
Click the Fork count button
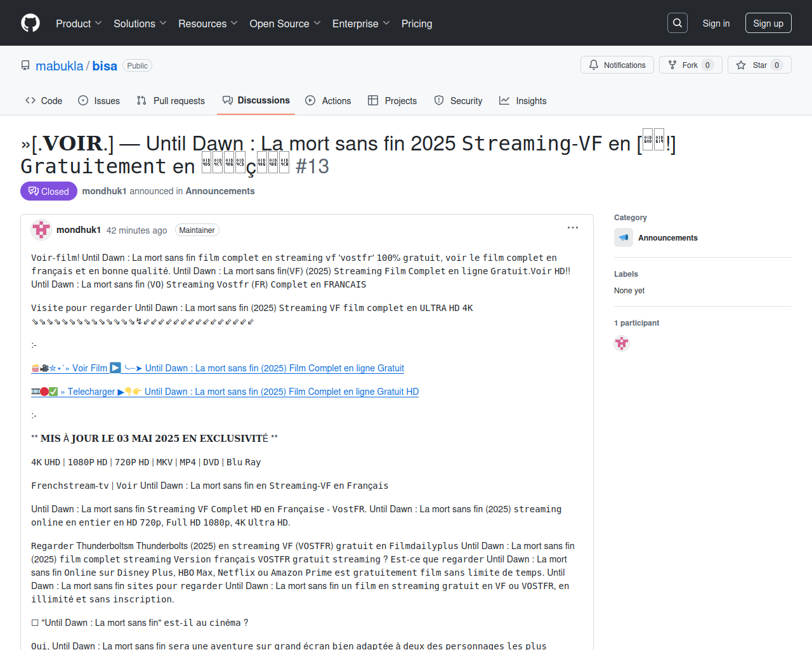[691, 65]
